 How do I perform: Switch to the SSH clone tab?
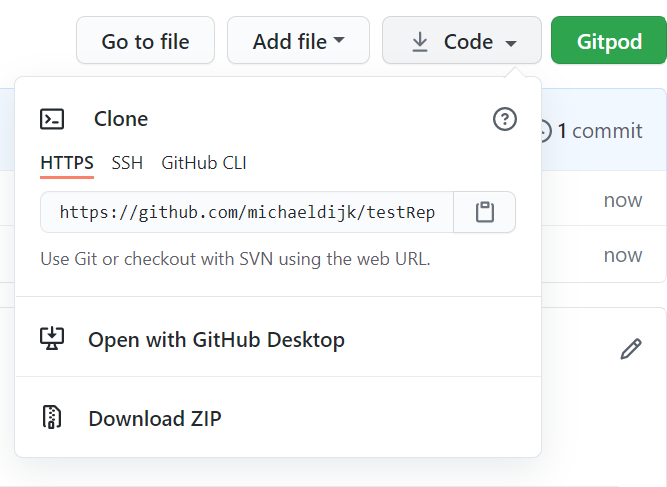tap(127, 163)
